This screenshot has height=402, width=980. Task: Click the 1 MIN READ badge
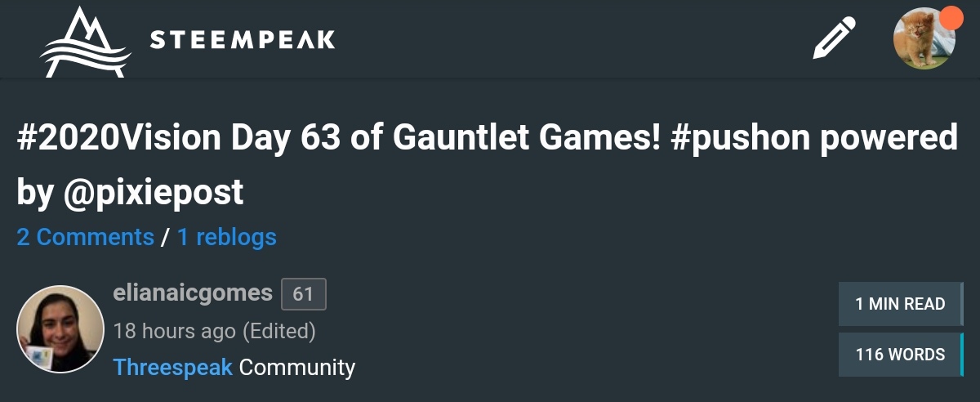tap(901, 304)
